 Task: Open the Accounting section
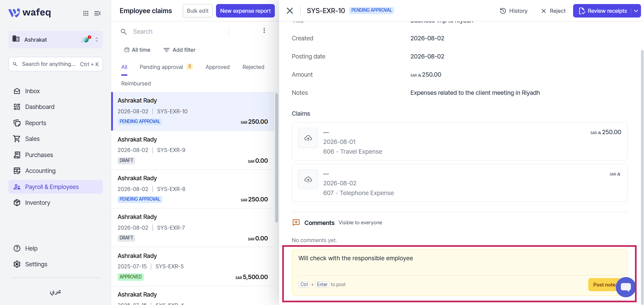tap(40, 171)
